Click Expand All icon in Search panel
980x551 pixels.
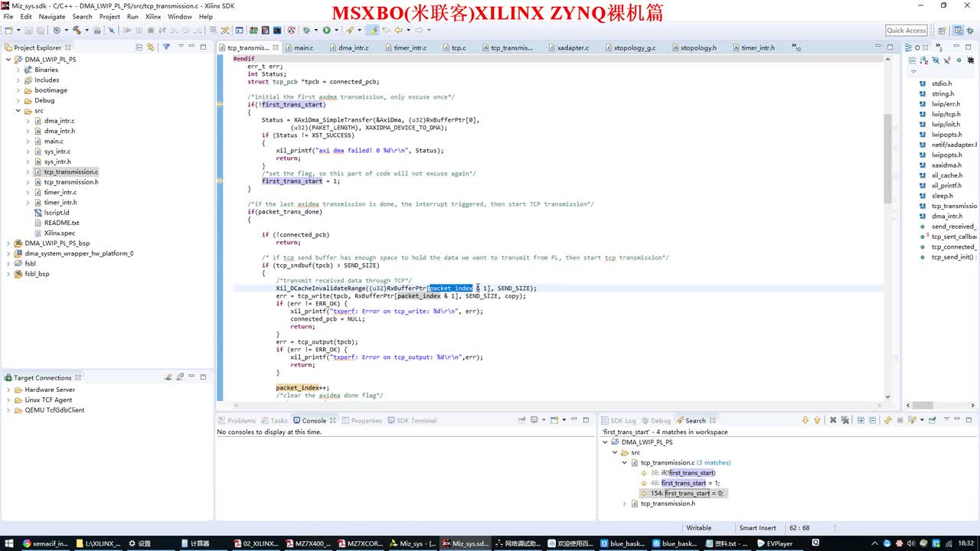(861, 420)
